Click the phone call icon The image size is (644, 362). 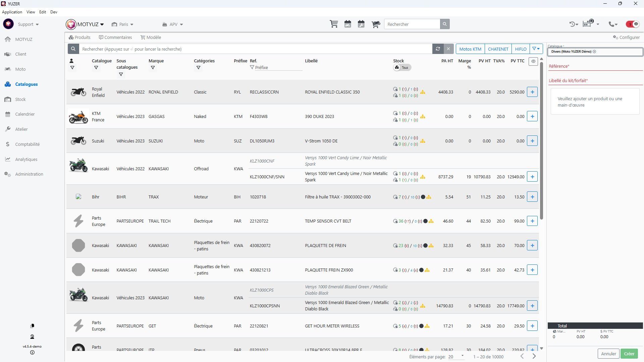point(613,24)
